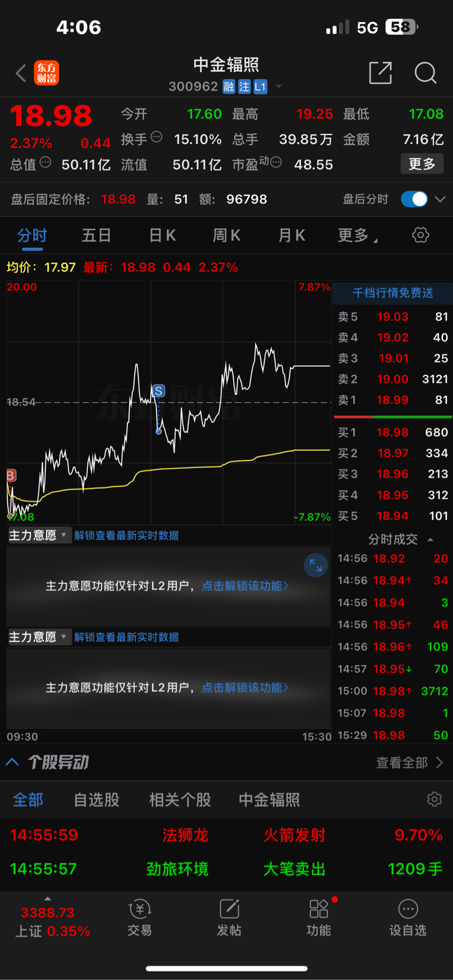Select the 全部 filter tab
Screen dimensions: 453x980
[x=28, y=800]
